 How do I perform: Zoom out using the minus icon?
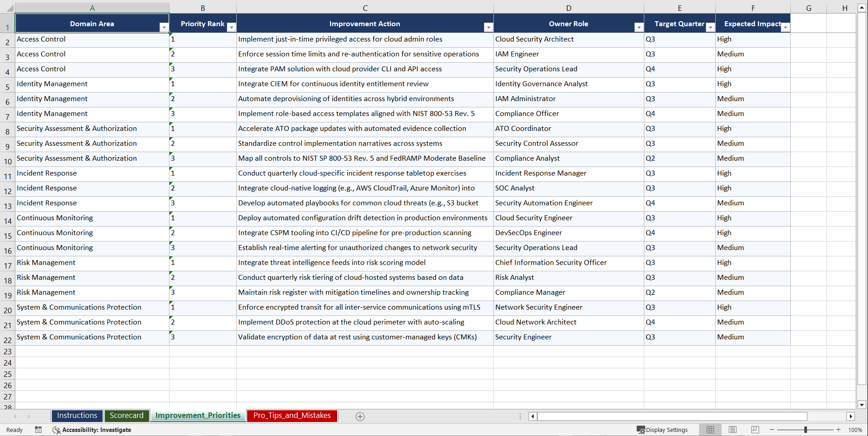point(772,430)
